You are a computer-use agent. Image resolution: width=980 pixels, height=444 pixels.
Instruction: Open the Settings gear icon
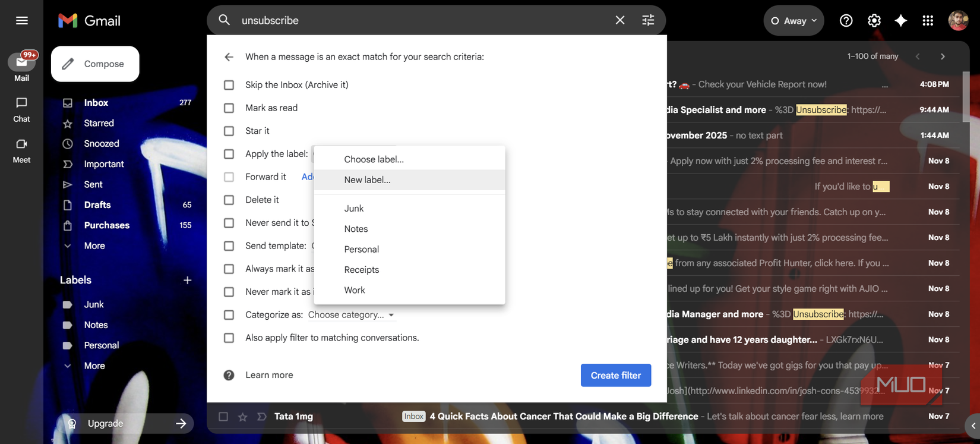[874, 21]
